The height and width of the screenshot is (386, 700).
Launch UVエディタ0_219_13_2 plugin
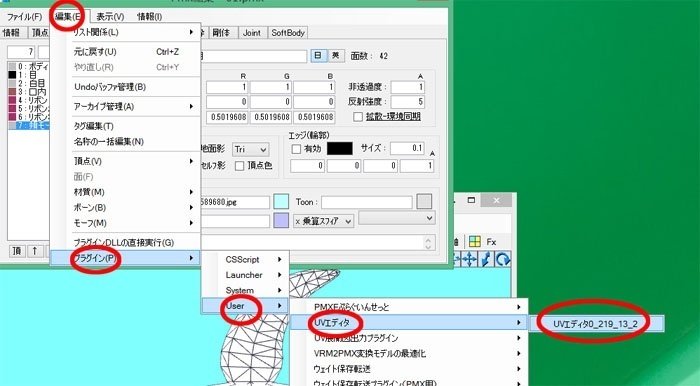tap(596, 324)
